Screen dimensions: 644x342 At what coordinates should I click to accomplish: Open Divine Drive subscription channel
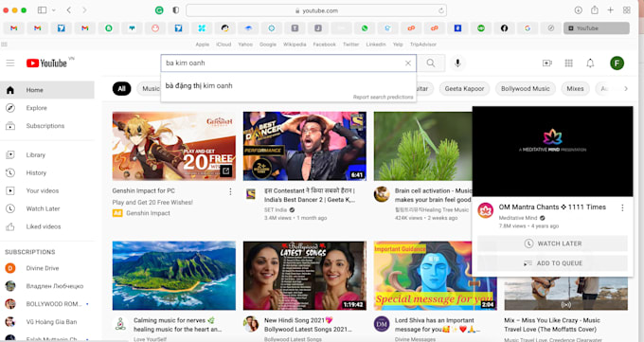point(47,268)
